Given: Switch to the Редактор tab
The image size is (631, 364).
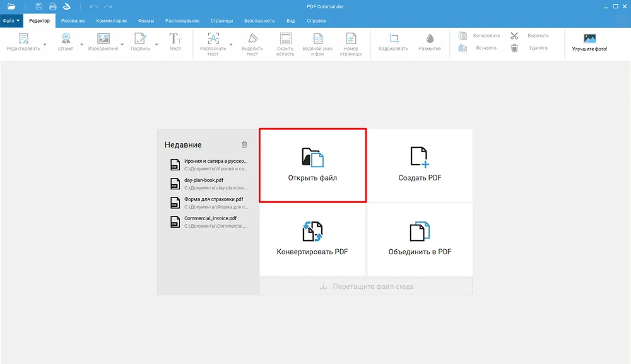Looking at the screenshot, I should [x=39, y=21].
